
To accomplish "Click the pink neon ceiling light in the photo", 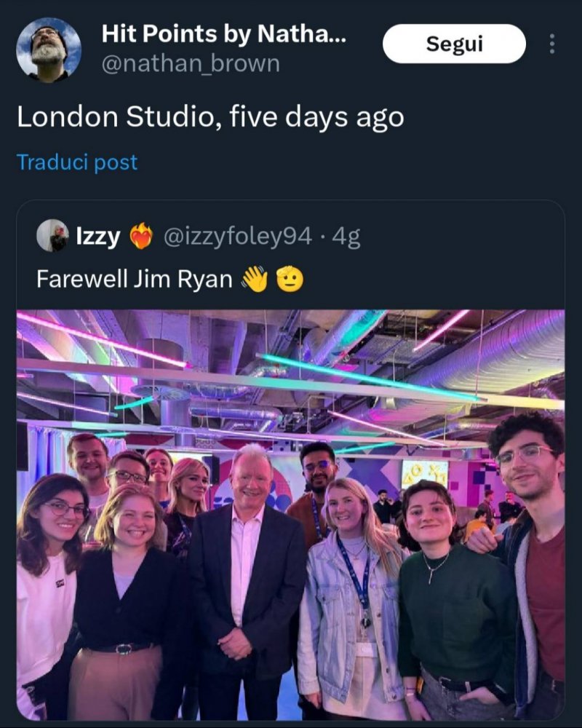I will click(102, 339).
